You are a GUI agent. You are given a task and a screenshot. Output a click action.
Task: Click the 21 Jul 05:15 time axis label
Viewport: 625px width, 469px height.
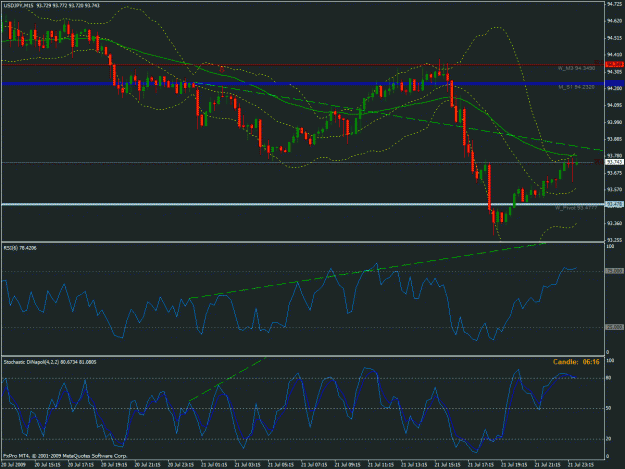click(281, 465)
